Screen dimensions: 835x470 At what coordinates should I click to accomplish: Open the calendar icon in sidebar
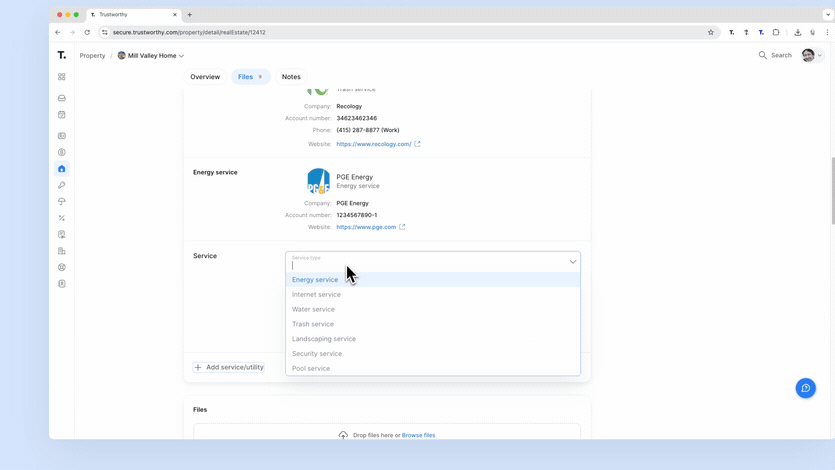pyautogui.click(x=62, y=115)
